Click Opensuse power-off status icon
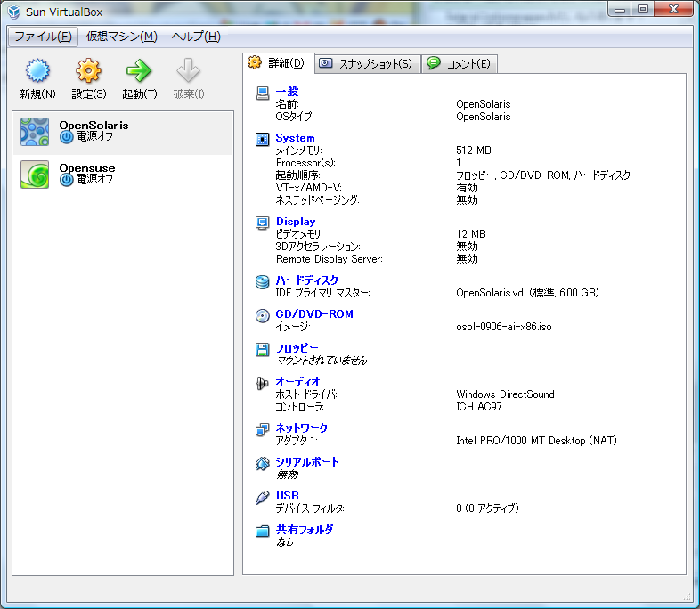The width and height of the screenshot is (700, 609). pyautogui.click(x=67, y=180)
